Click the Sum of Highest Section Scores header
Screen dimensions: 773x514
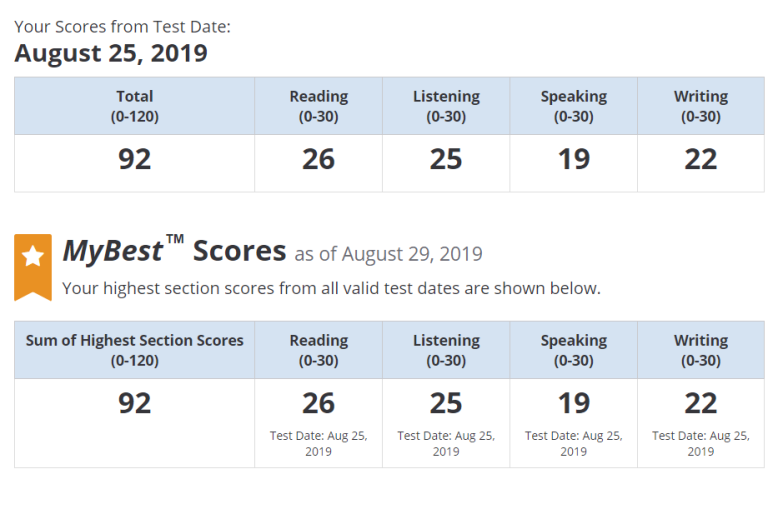click(135, 350)
